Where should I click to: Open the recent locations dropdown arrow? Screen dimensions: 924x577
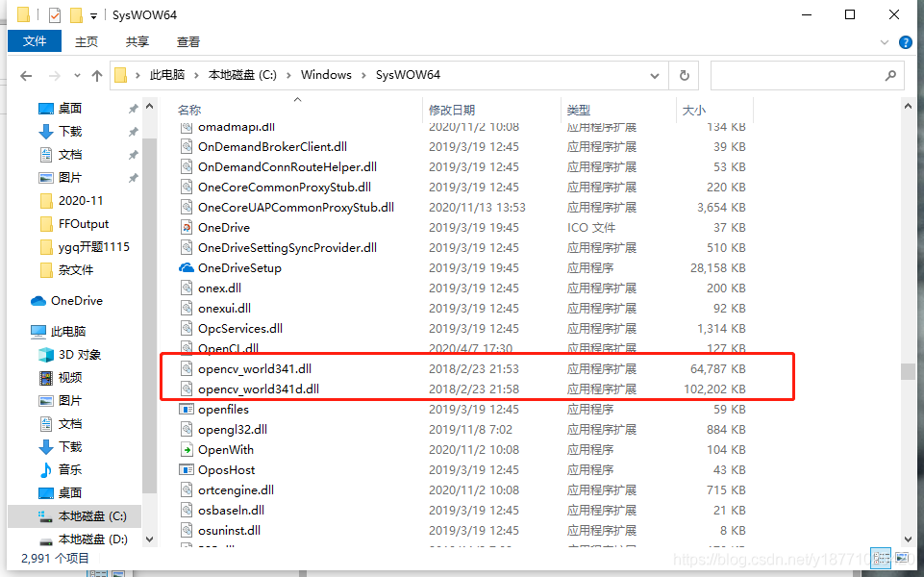pos(77,76)
